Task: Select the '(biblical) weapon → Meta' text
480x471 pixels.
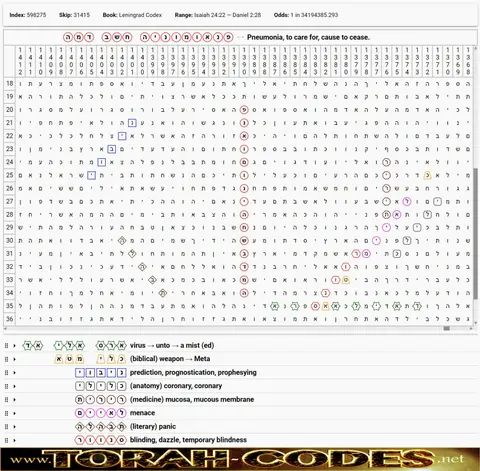Action: click(x=170, y=359)
